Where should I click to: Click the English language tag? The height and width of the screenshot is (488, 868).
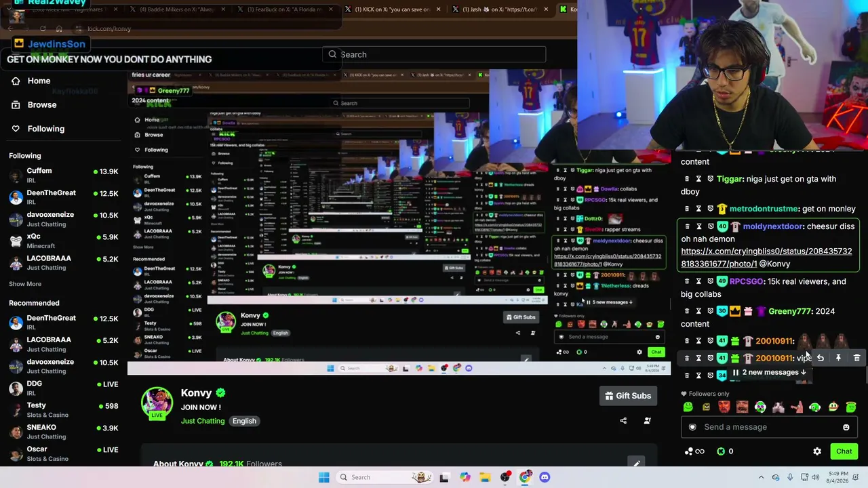244,421
